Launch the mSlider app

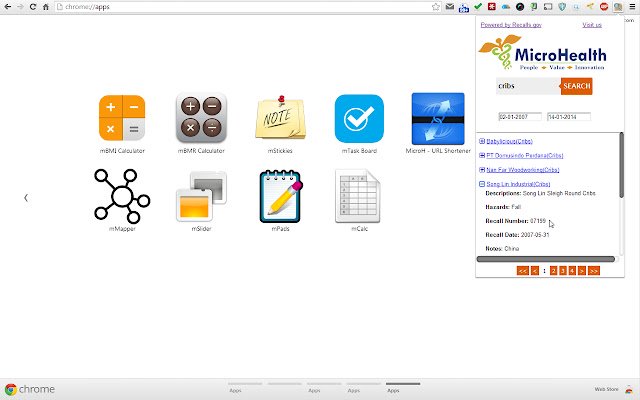coord(201,196)
